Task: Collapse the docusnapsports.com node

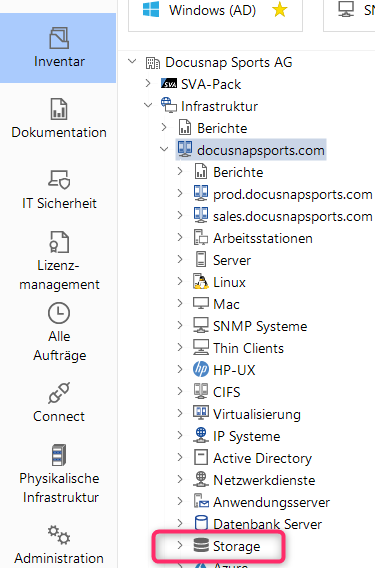Action: [164, 149]
